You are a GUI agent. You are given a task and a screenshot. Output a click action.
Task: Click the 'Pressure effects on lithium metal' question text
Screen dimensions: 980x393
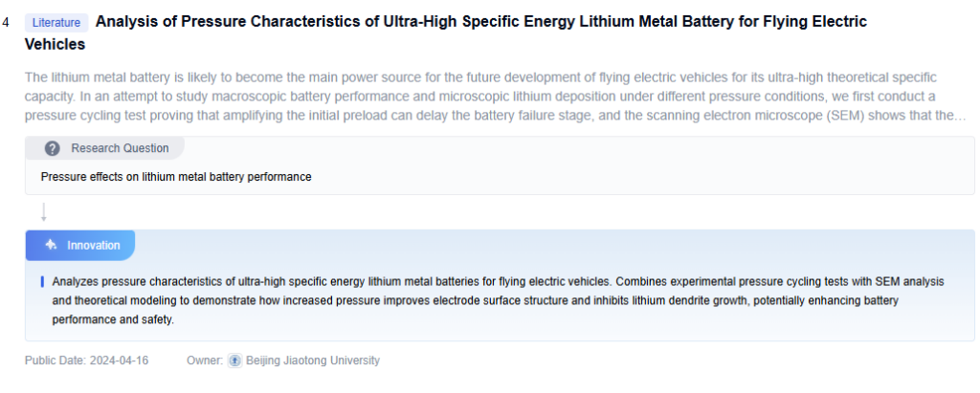point(176,177)
